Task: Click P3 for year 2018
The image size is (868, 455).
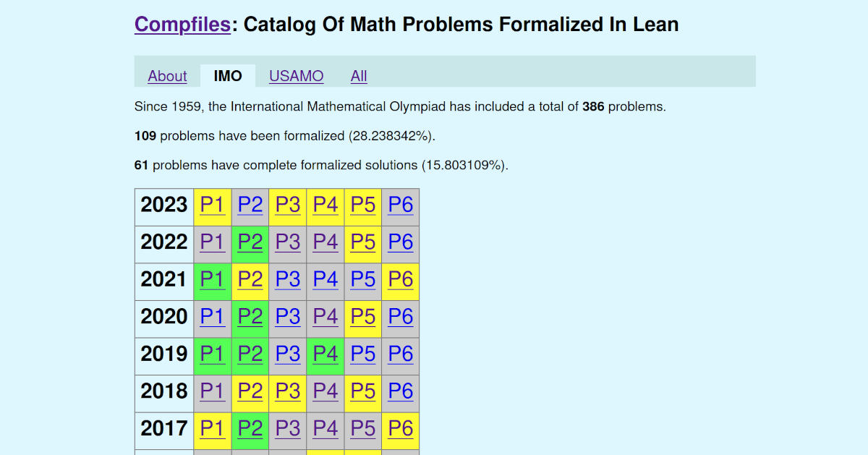Action: (x=288, y=391)
